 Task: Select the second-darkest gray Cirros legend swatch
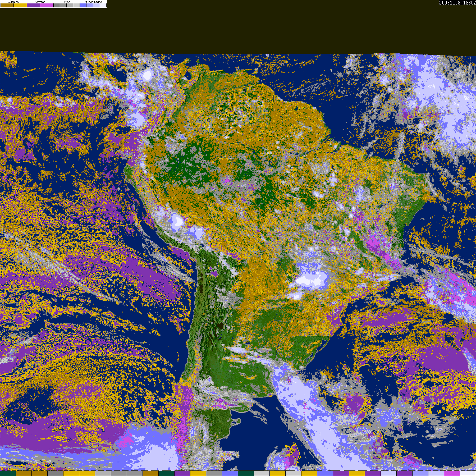coord(63,5)
